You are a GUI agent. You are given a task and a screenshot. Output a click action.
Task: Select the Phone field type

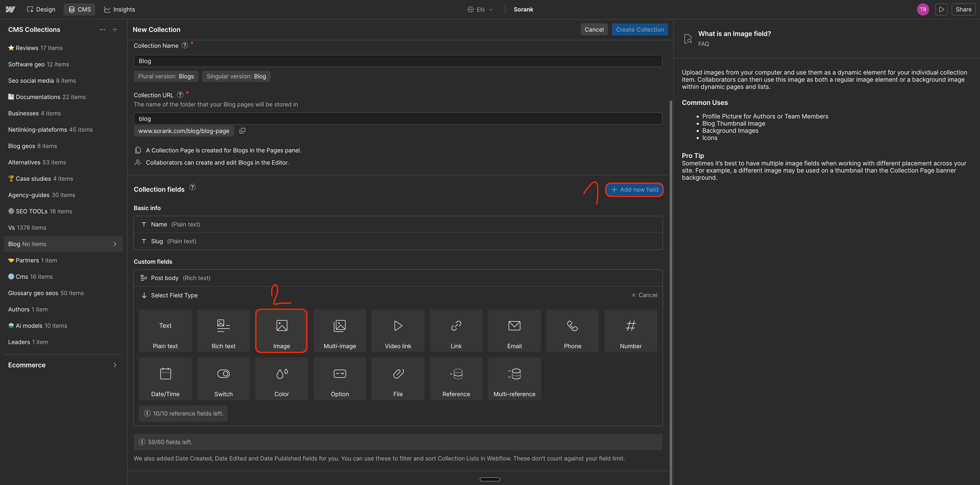[x=572, y=331]
